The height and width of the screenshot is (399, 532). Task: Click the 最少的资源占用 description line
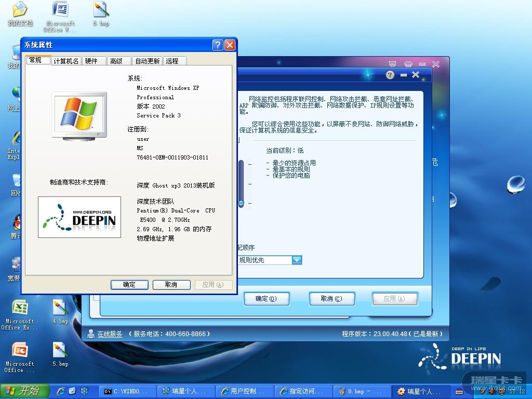[x=291, y=163]
